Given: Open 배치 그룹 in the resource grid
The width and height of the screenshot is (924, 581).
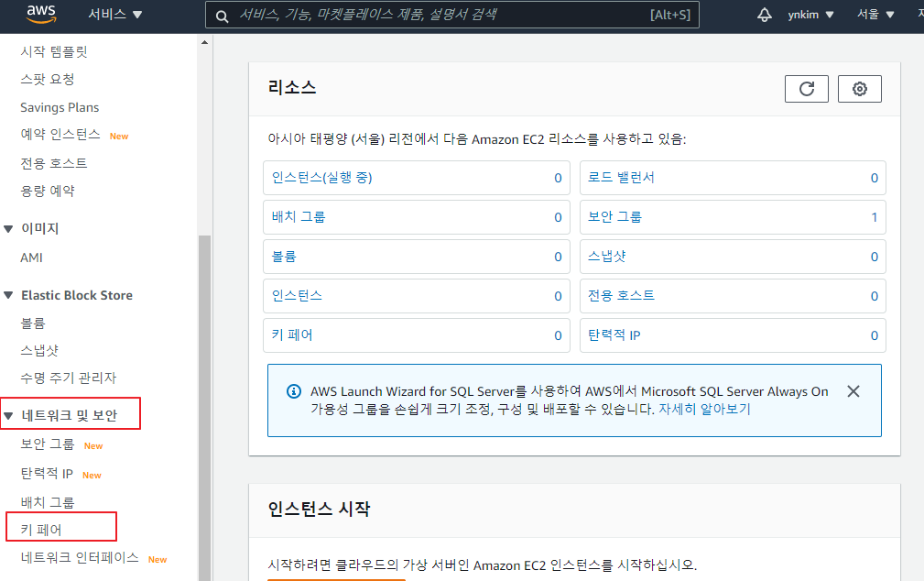Looking at the screenshot, I should tap(299, 217).
